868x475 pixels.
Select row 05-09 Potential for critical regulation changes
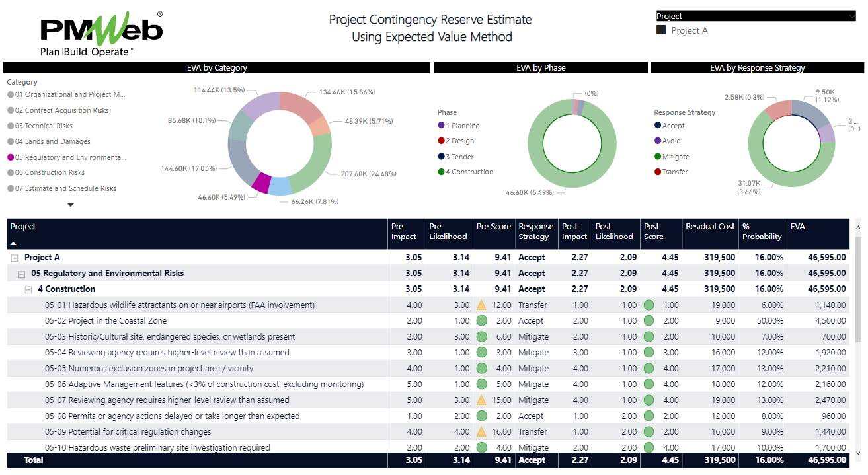(128, 431)
